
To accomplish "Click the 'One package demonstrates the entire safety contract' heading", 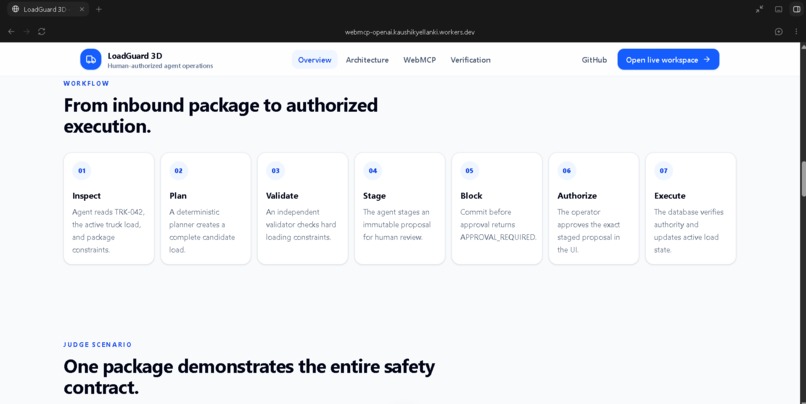I will (x=249, y=377).
